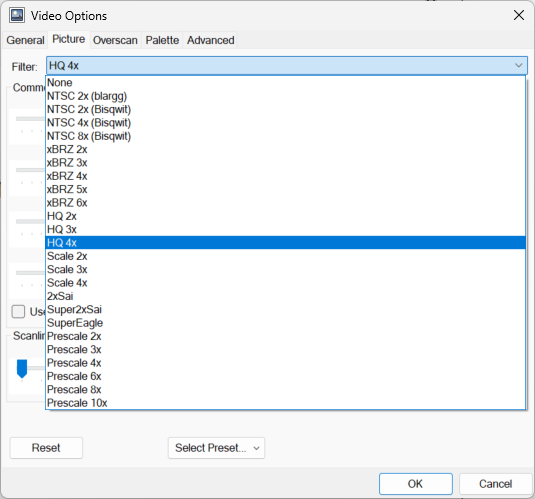Close the Video Options dialog
Image resolution: width=535 pixels, height=499 pixels.
(x=519, y=15)
